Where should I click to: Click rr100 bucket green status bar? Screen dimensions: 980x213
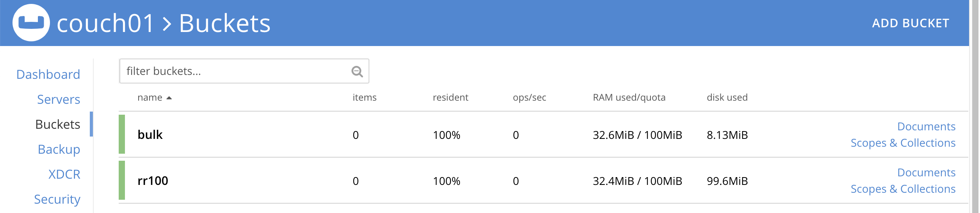(122, 180)
